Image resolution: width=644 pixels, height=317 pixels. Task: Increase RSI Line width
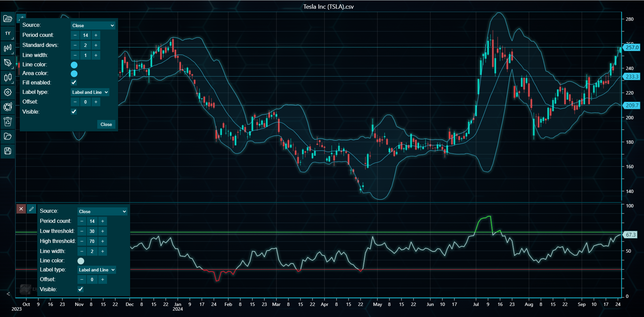(x=103, y=251)
